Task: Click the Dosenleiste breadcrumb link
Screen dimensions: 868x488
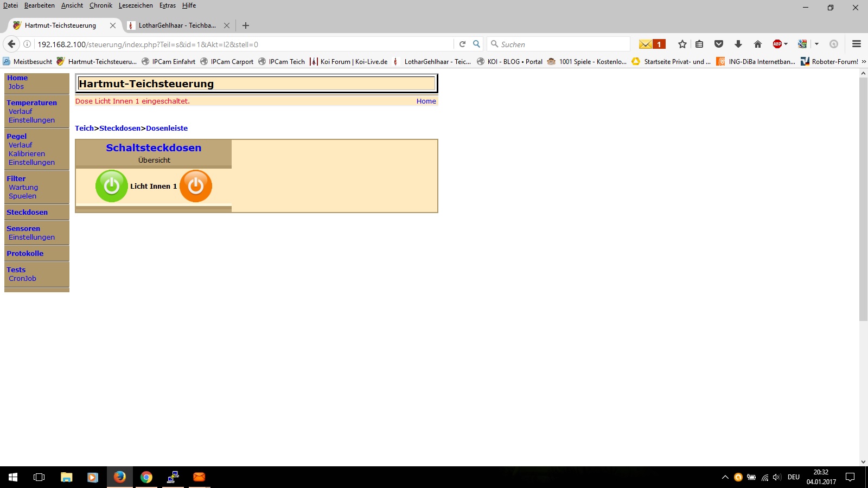Action: tap(167, 129)
